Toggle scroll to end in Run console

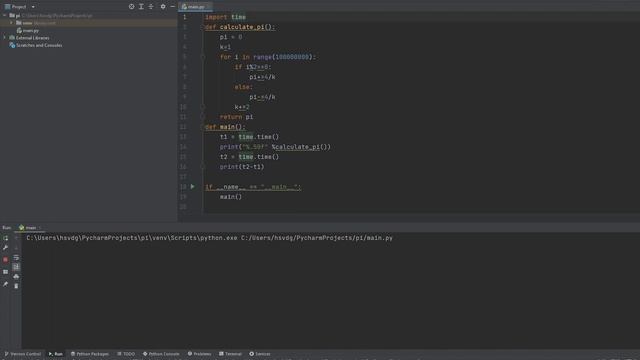(x=16, y=267)
